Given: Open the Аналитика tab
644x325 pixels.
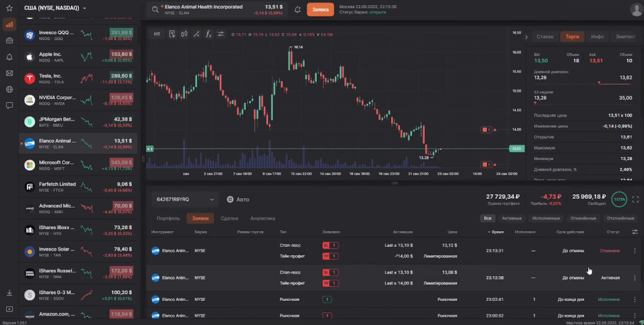Looking at the screenshot, I should tap(262, 218).
